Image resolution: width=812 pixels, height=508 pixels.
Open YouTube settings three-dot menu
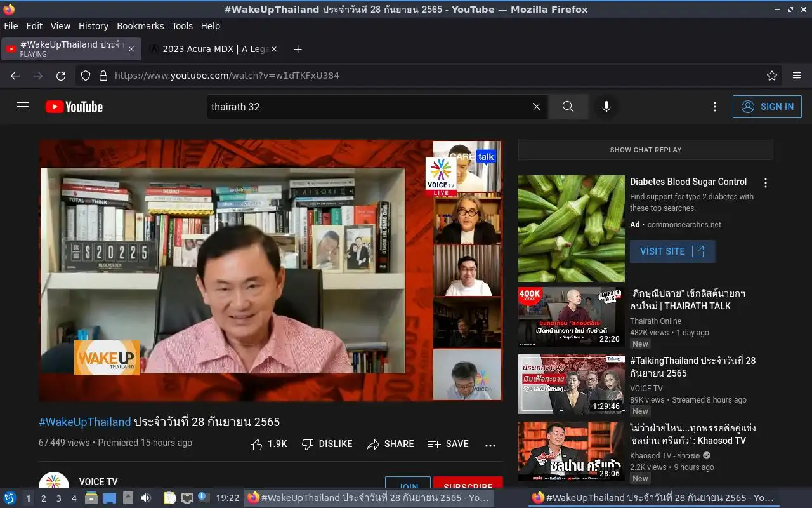(715, 107)
